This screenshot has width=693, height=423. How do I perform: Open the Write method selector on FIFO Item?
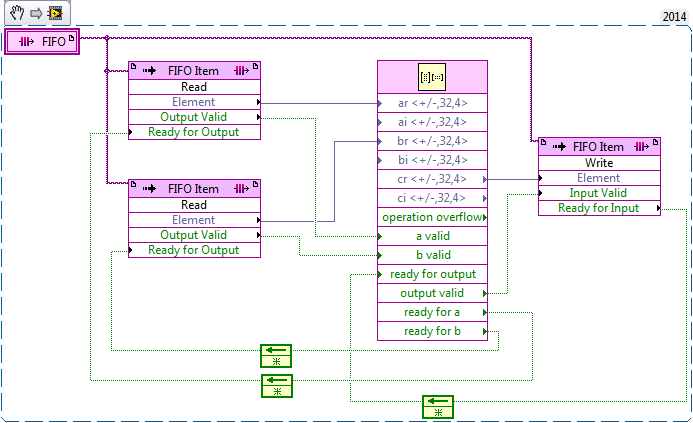pyautogui.click(x=599, y=163)
